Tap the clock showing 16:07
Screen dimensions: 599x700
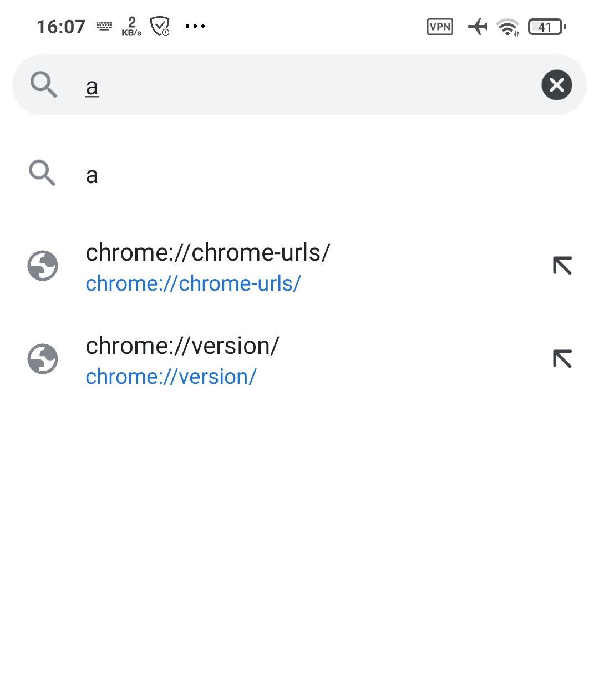pyautogui.click(x=60, y=26)
